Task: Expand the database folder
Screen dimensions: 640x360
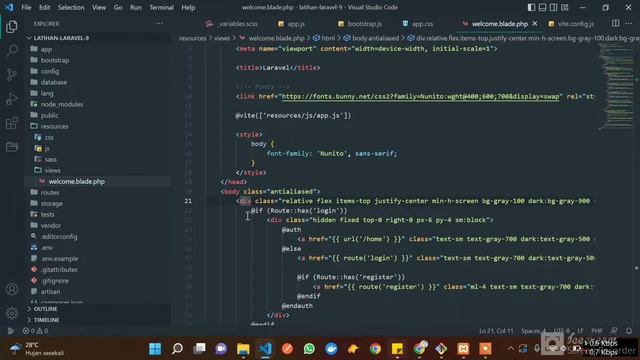Action: 53,82
